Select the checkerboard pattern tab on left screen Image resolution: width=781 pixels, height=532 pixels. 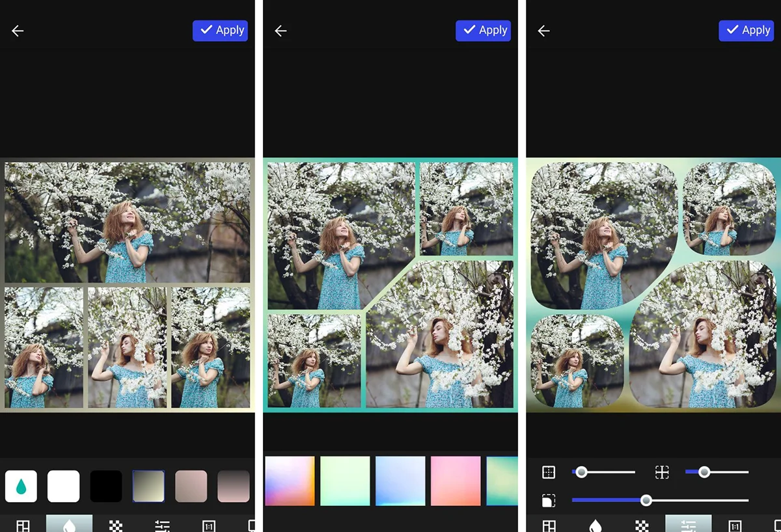(x=116, y=525)
